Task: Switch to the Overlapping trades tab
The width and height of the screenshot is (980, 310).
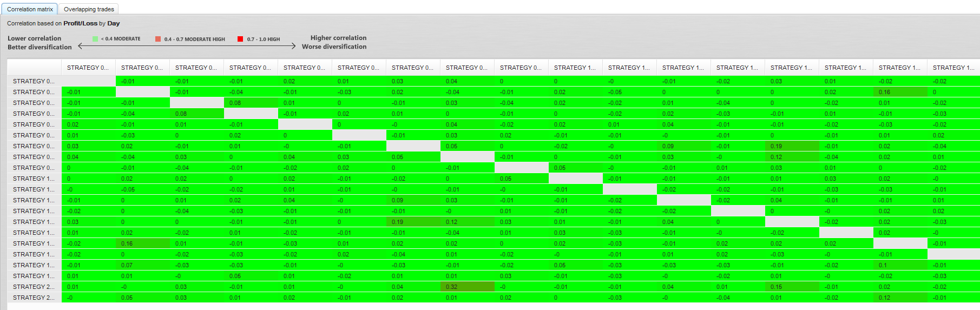Action: (89, 9)
